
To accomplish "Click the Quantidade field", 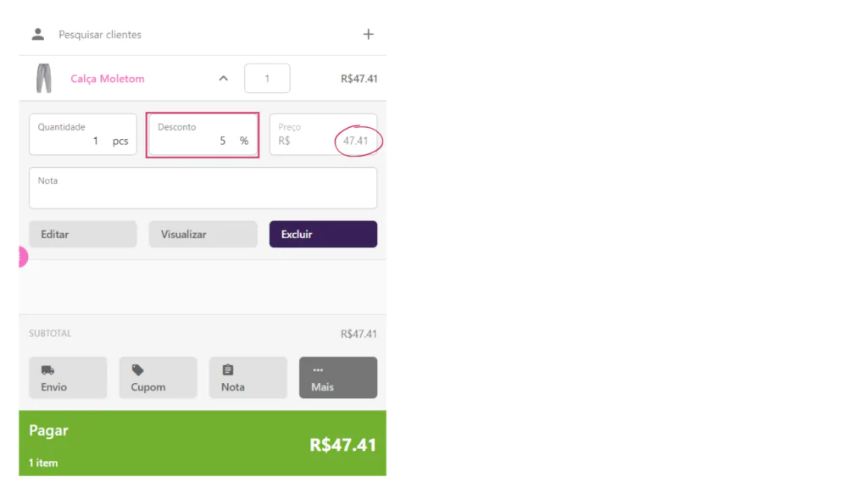I will pyautogui.click(x=83, y=135).
